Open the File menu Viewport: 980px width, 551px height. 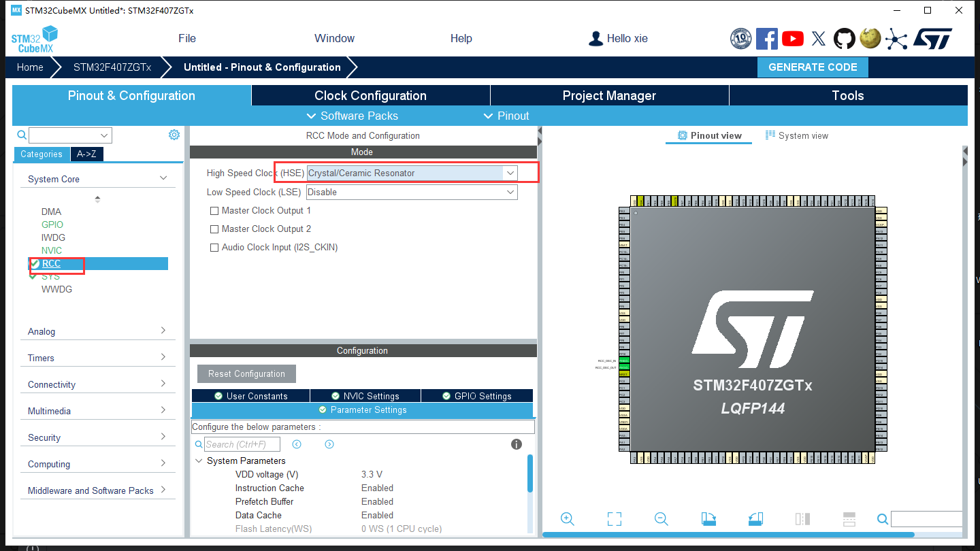pos(187,38)
